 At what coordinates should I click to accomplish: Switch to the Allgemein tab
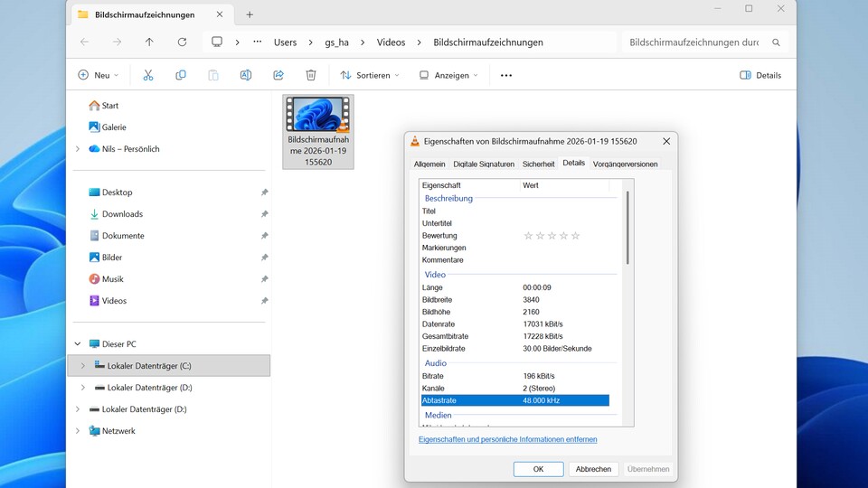pos(429,164)
